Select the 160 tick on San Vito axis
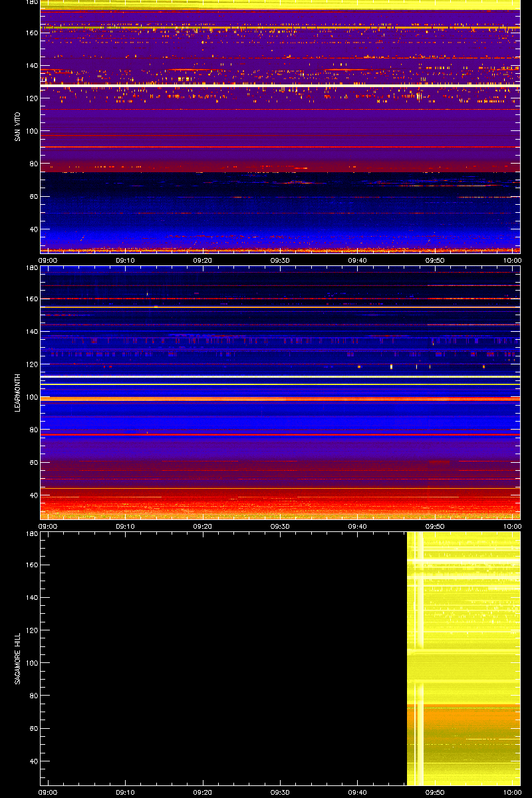Image resolution: width=532 pixels, height=798 pixels. point(31,33)
